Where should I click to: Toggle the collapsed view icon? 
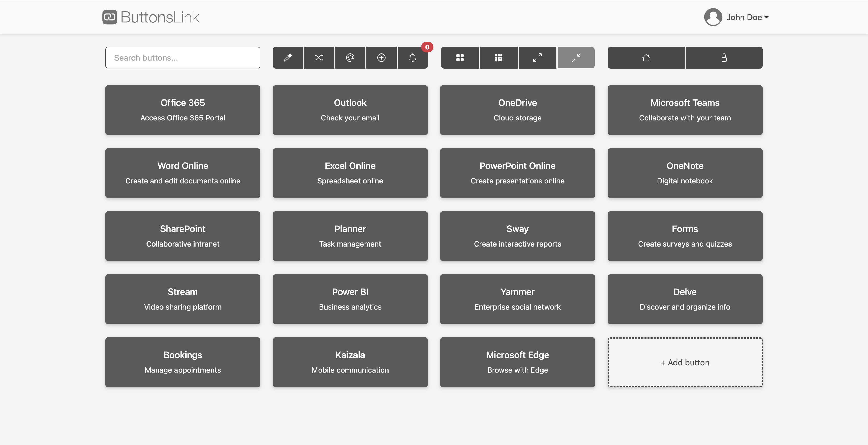point(576,57)
